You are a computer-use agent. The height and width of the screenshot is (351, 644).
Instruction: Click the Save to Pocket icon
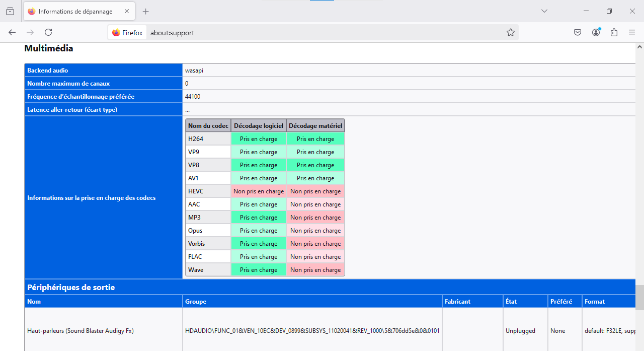(x=578, y=32)
